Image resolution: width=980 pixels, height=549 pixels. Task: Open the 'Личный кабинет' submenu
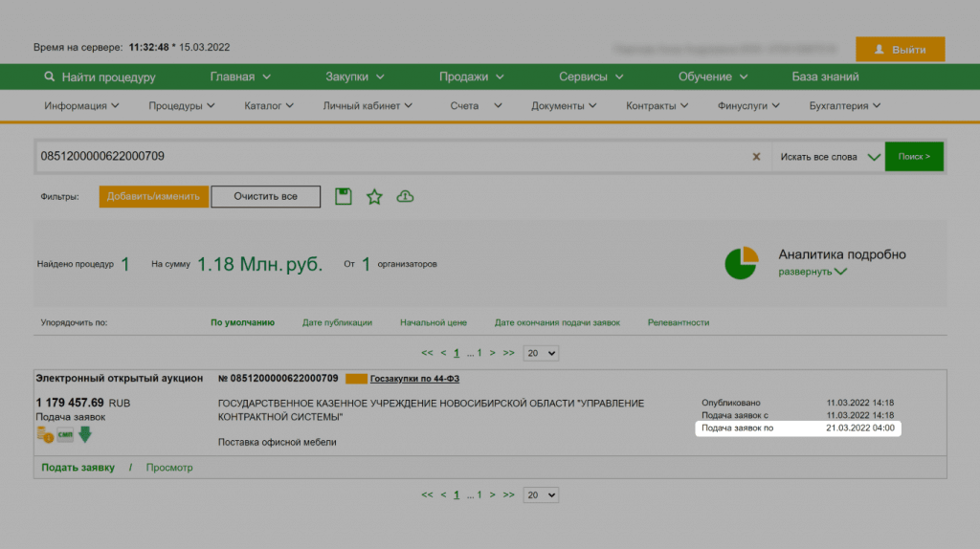click(x=367, y=106)
